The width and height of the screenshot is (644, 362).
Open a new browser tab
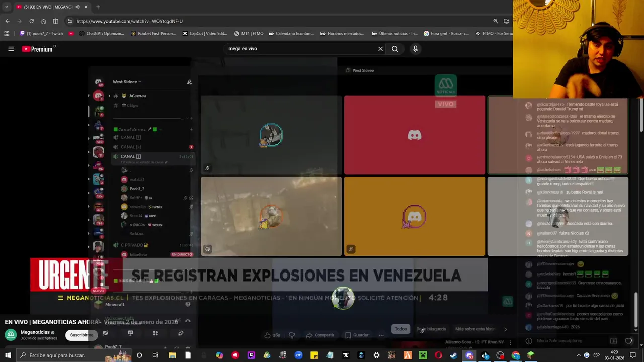98,7
